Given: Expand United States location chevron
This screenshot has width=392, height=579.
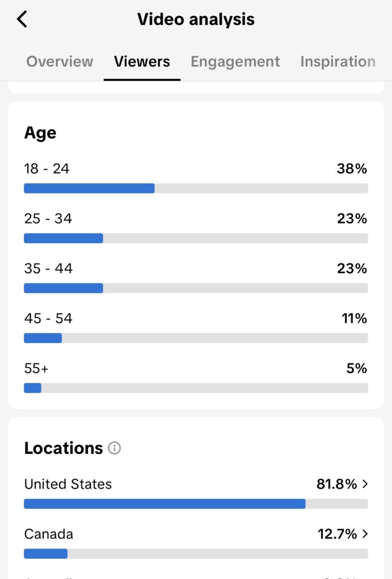Looking at the screenshot, I should point(365,484).
